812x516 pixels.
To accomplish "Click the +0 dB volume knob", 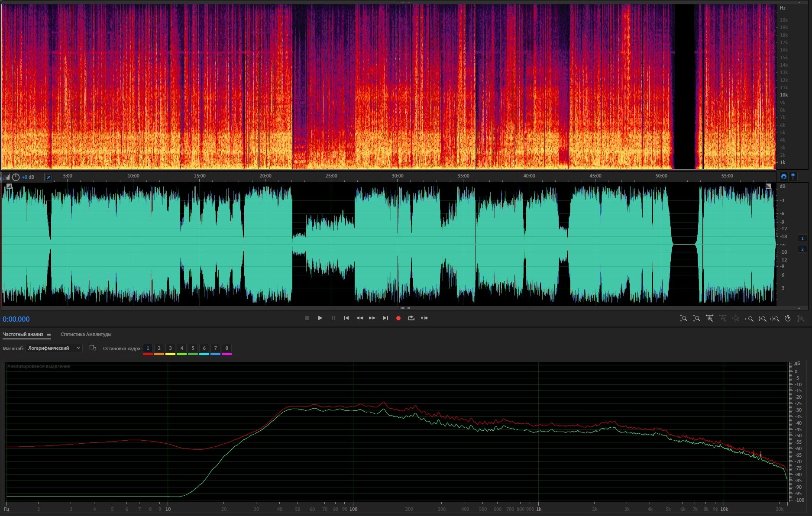I will [16, 177].
